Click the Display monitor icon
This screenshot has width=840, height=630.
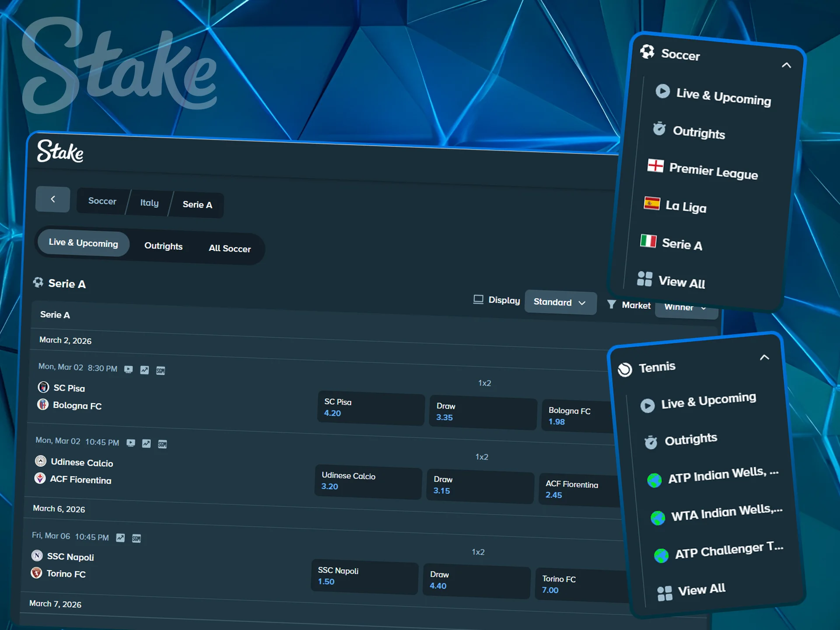(478, 299)
